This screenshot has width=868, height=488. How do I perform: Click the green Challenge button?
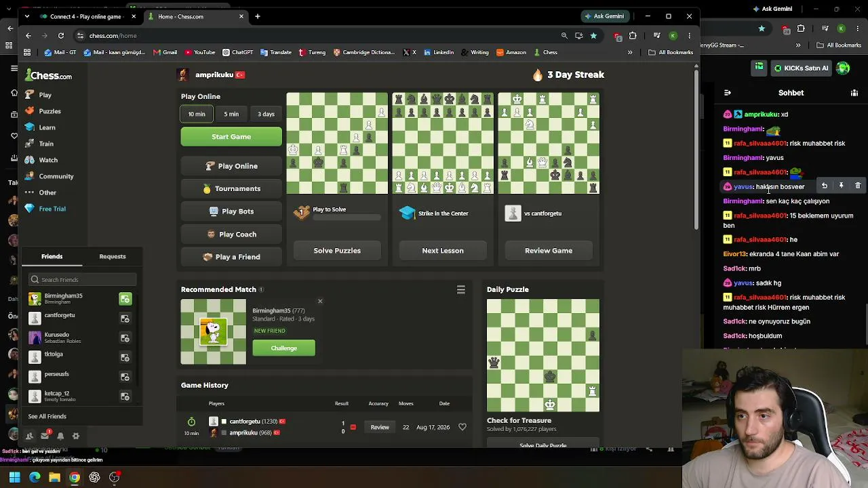tap(284, 348)
